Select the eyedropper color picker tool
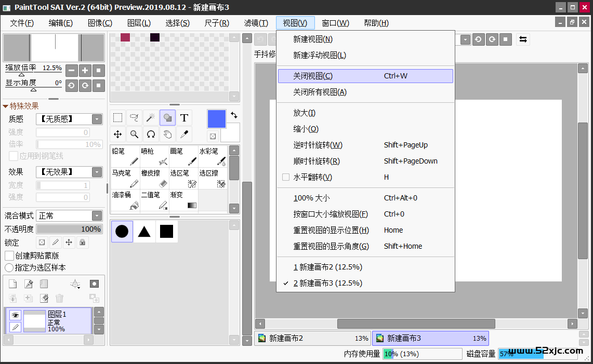 [184, 134]
